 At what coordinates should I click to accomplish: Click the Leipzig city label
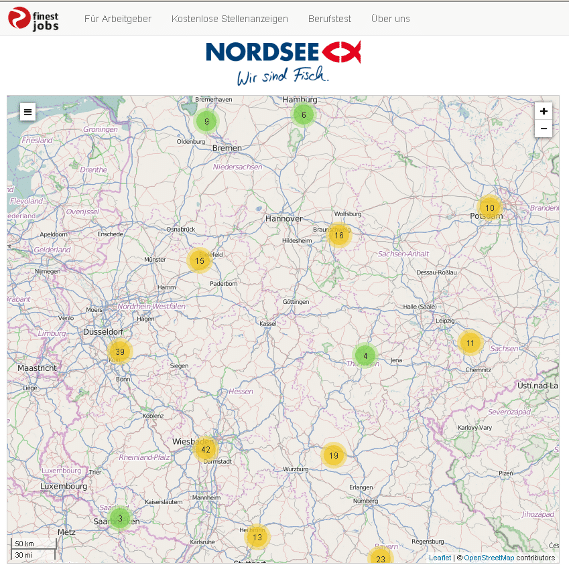(445, 321)
